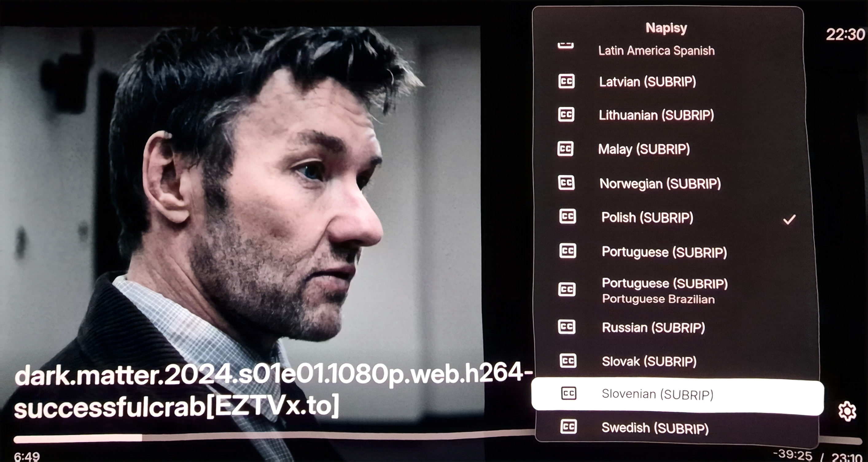Click the CC icon beside Russian
The height and width of the screenshot is (462, 868).
click(567, 327)
